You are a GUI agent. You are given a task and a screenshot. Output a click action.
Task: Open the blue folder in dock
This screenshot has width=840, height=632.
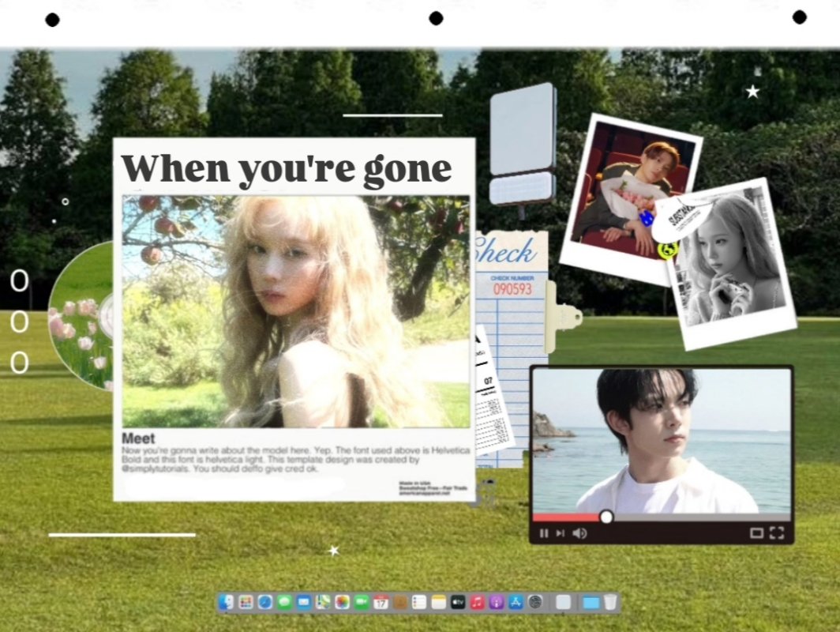coord(591,603)
